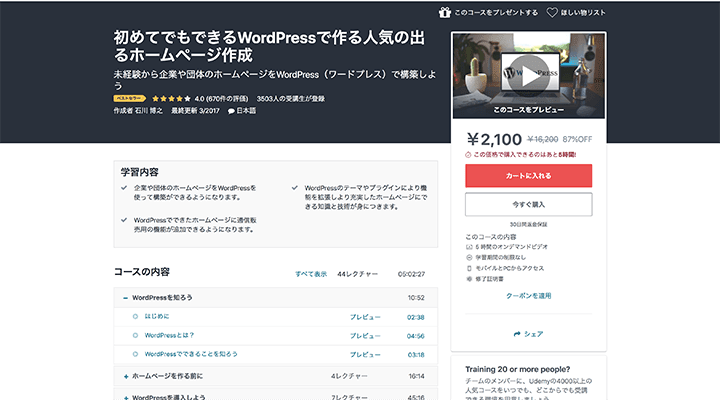720x400 pixels.
Task: Click the circle icon beside WordPressでできることを知ろう
Action: [x=135, y=354]
